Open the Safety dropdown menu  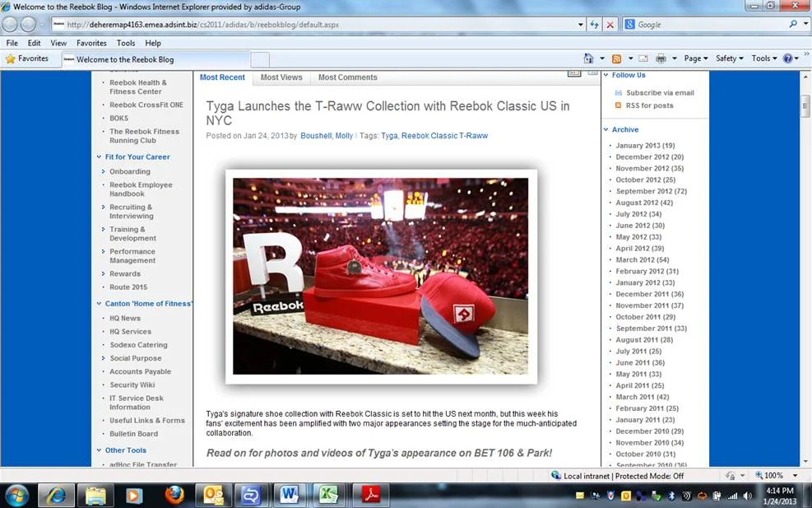(x=729, y=58)
